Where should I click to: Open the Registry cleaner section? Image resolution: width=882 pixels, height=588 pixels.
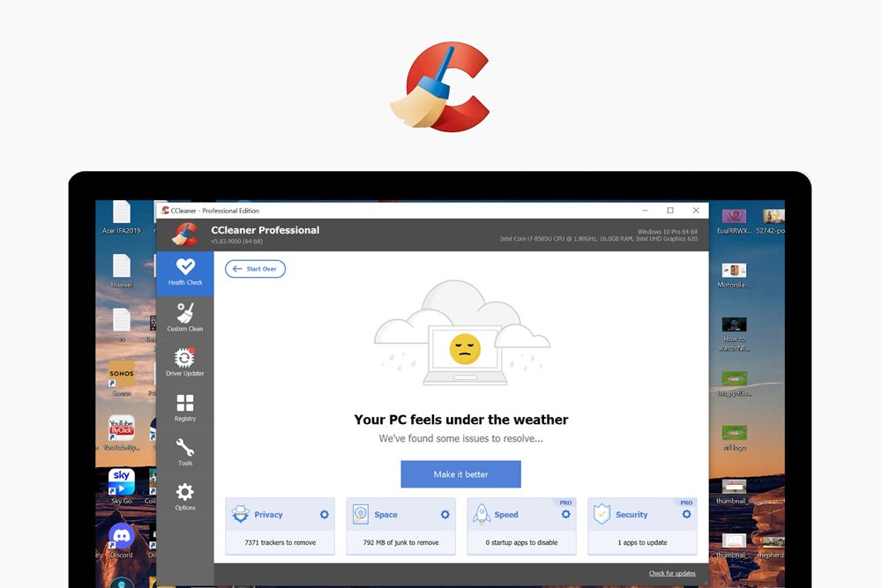click(x=184, y=407)
